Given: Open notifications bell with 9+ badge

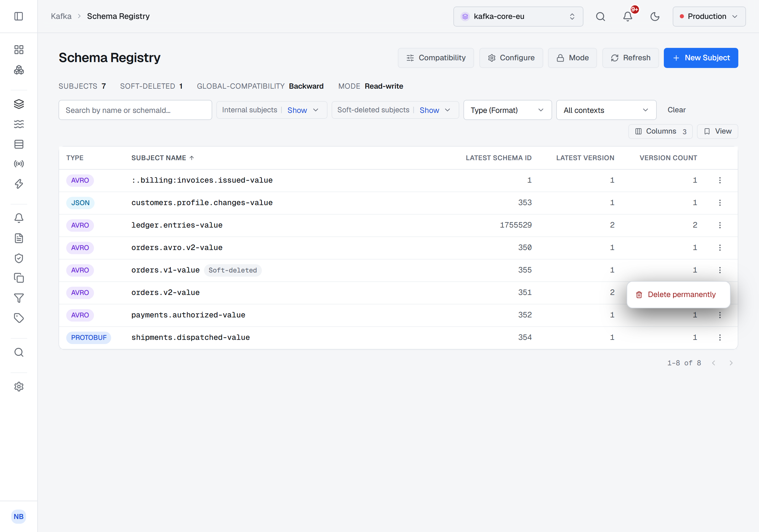Looking at the screenshot, I should [628, 16].
